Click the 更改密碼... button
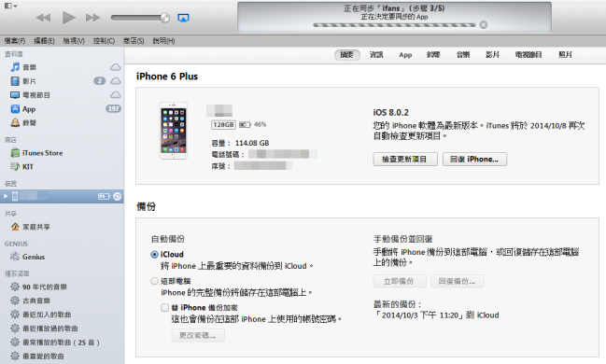Screen dimensions: 606x364 [x=198, y=335]
